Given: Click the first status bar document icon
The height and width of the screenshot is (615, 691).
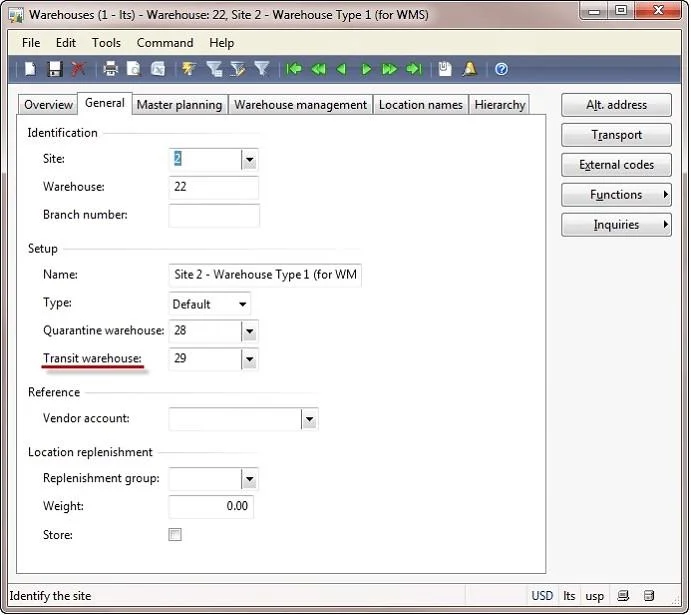Looking at the screenshot, I should tap(623, 596).
